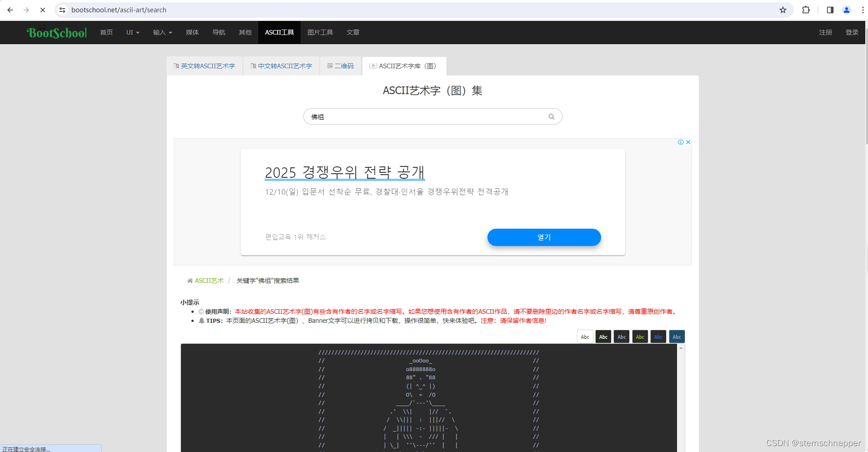The width and height of the screenshot is (868, 452).
Task: Select the green-text Abc color swatch
Action: 640,336
